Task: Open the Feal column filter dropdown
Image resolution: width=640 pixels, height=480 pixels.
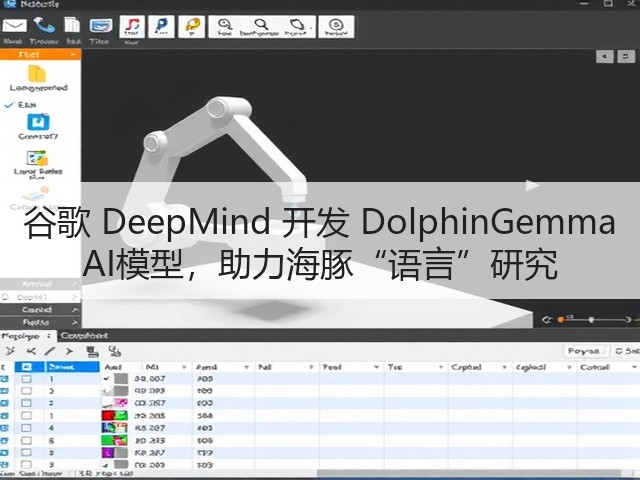Action: coord(376,367)
